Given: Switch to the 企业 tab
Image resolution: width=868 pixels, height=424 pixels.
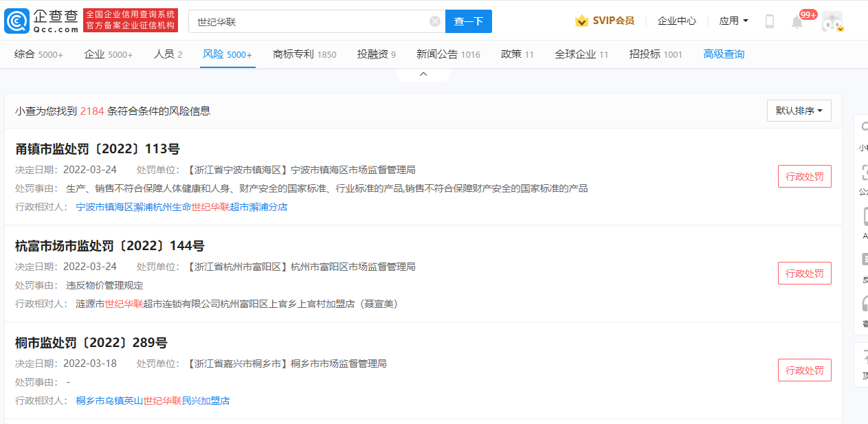Looking at the screenshot, I should pos(108,54).
